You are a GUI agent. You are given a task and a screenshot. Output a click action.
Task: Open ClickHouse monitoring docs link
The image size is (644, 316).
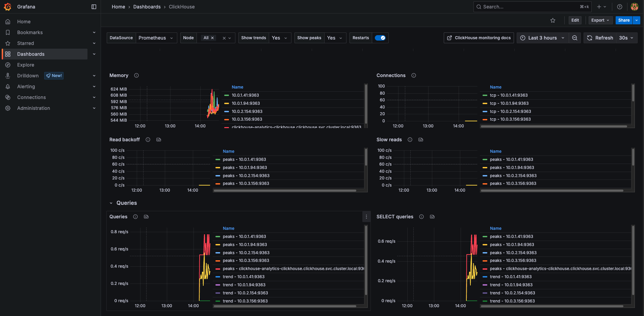(479, 38)
